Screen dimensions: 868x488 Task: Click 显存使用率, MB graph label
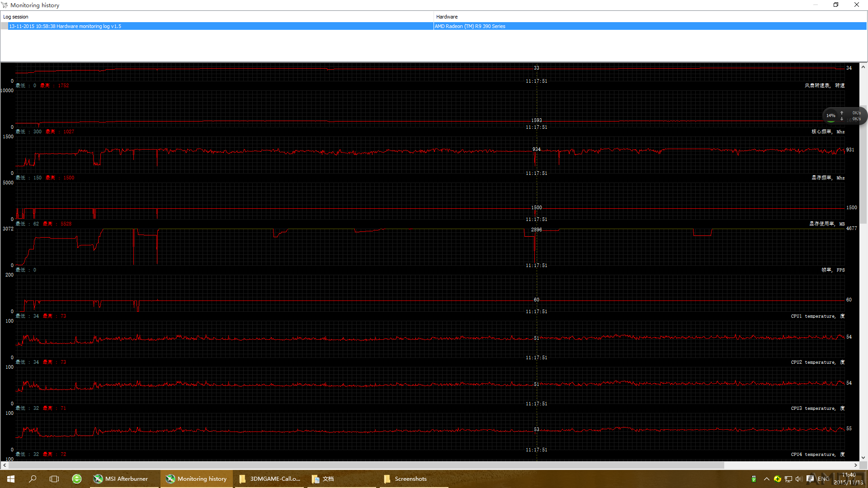(826, 224)
